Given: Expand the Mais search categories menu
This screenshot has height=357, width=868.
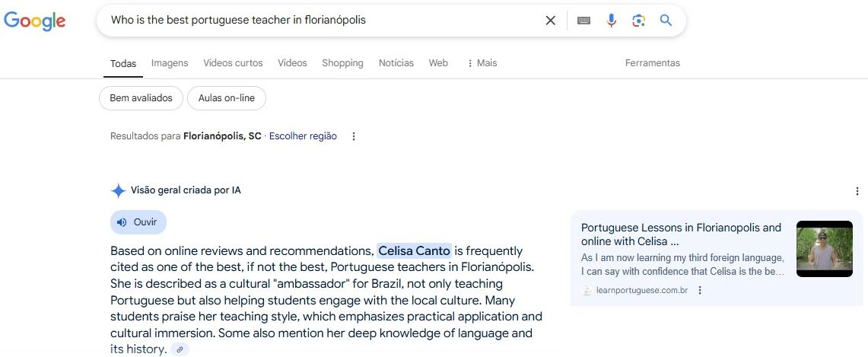Looking at the screenshot, I should [482, 63].
